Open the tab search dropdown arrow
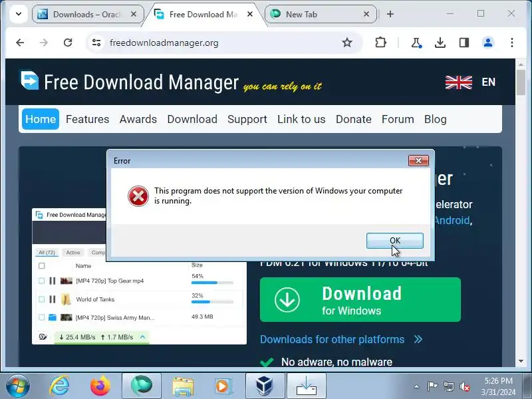This screenshot has height=399, width=532. (x=19, y=14)
